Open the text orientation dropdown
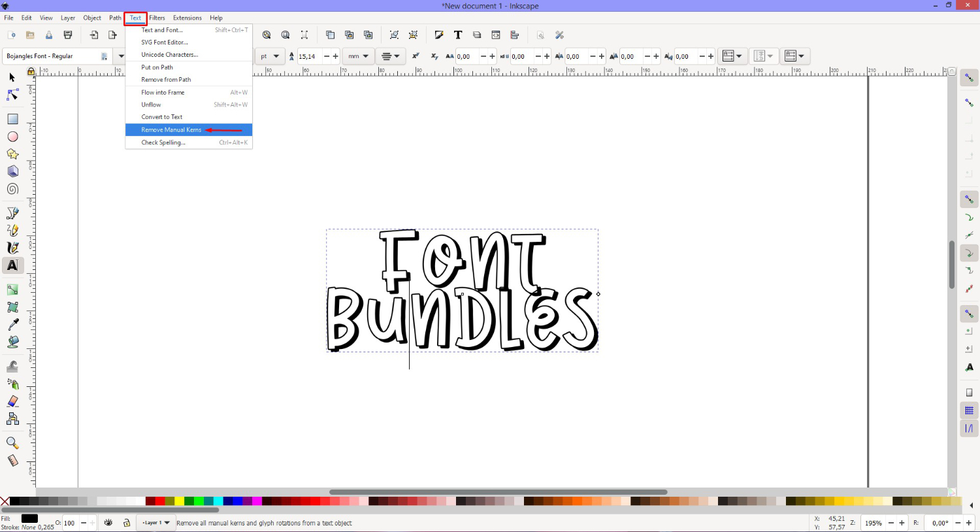Viewport: 980px width, 532px height. 763,56
